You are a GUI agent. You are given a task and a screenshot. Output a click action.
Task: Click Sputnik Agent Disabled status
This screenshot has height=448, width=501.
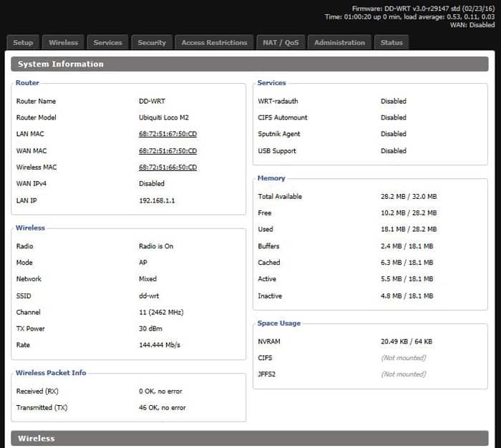[x=394, y=134]
